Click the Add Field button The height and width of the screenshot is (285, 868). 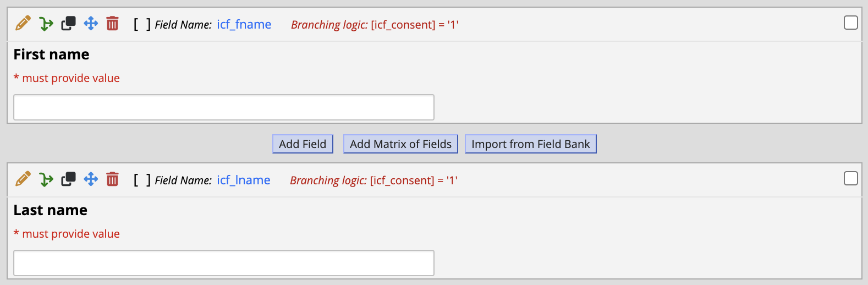coord(303,144)
